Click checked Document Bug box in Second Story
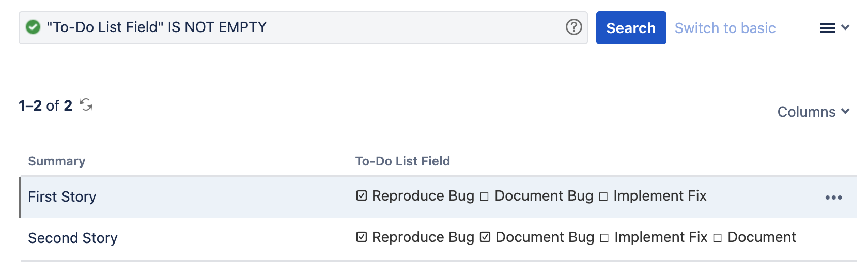Screen dimensions: 868x273 [x=485, y=237]
